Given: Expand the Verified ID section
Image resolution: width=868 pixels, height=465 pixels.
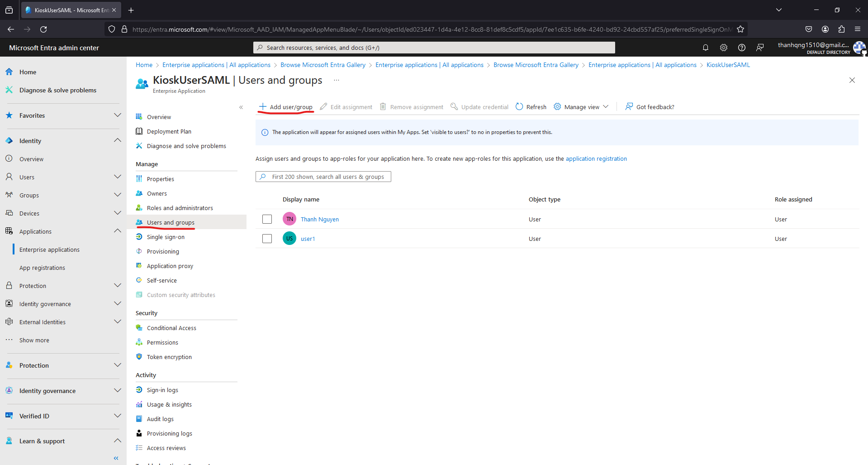Looking at the screenshot, I should [118, 416].
